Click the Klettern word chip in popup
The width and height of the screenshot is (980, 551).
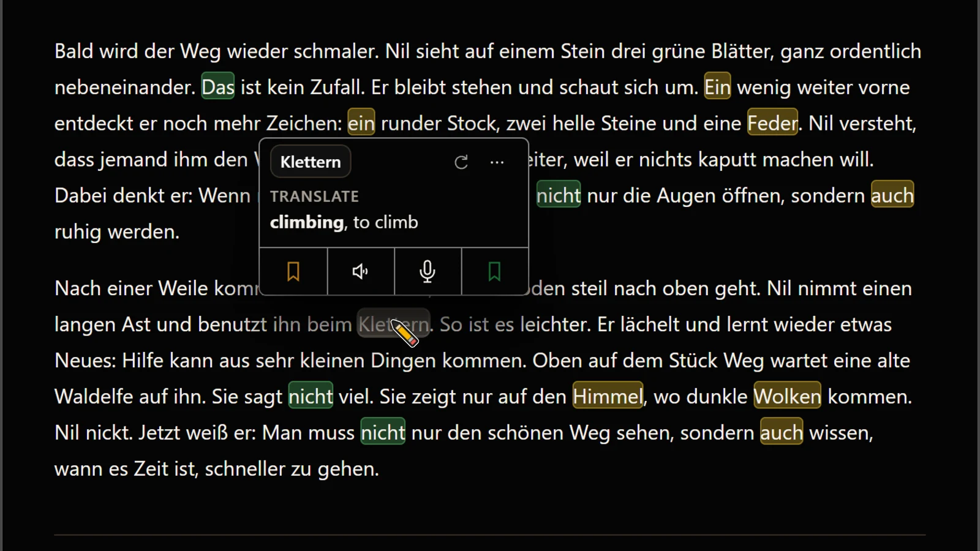[311, 162]
